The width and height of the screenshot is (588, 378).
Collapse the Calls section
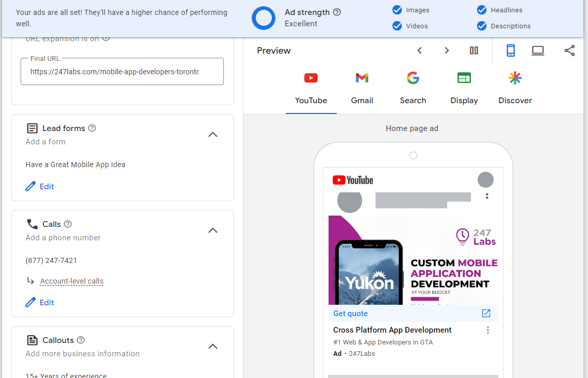click(213, 231)
